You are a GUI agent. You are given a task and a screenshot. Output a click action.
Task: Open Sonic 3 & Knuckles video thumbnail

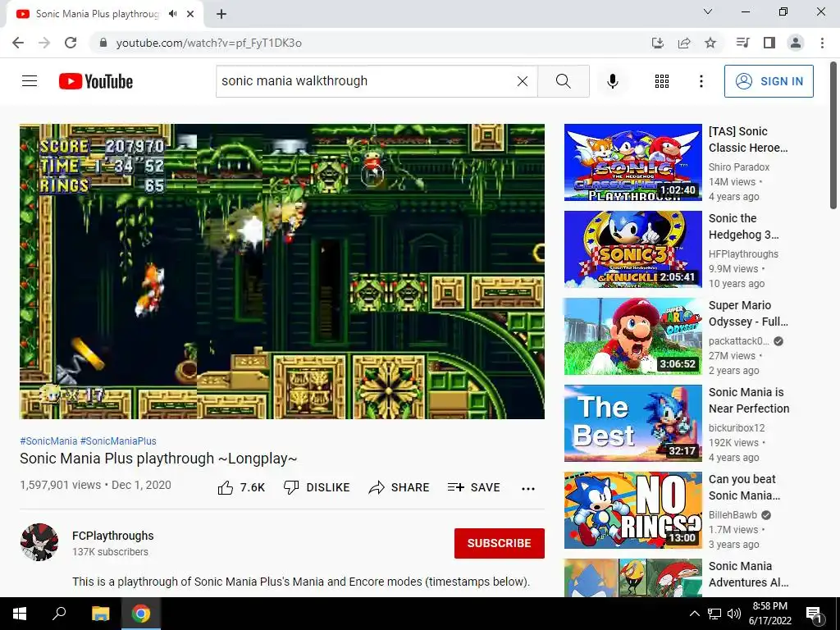(x=633, y=249)
